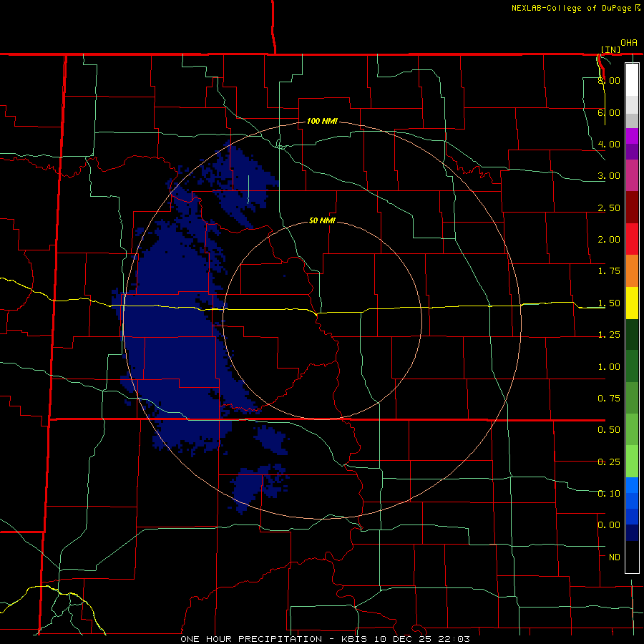Pick the orange swatch beside 1.75
644x644 pixels.
click(632, 270)
